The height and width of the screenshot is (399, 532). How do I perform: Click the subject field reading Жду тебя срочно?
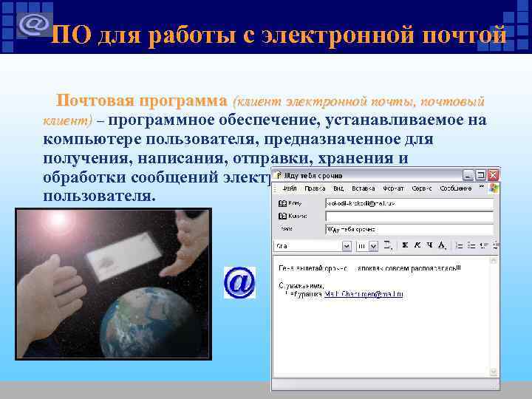click(x=409, y=229)
